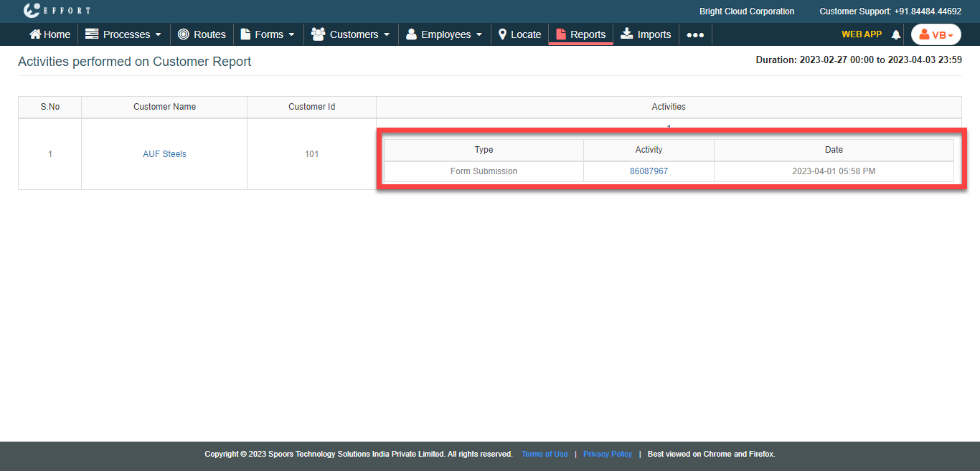Screen dimensions: 980x471
Task: Open the Employees dropdown menu
Action: pos(444,34)
